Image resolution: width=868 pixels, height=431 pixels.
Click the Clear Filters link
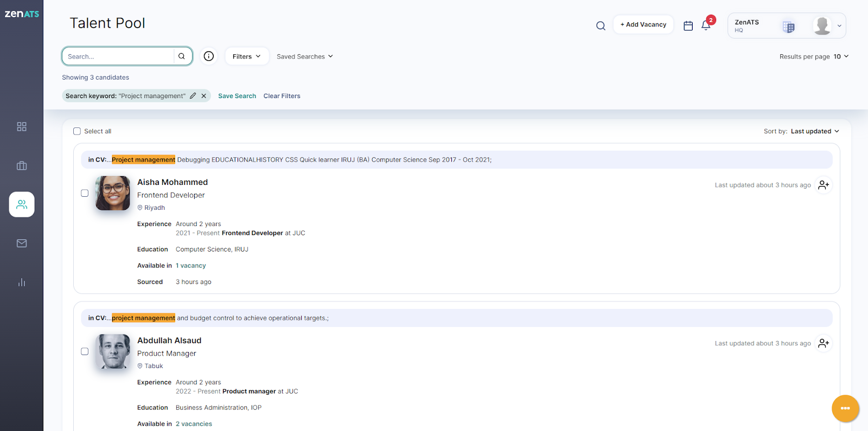coord(282,96)
